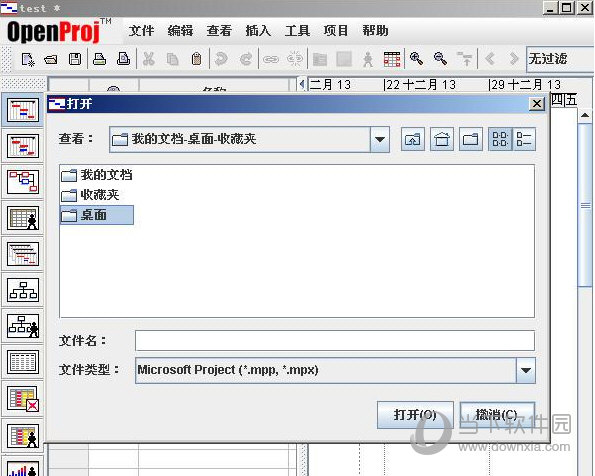Go to home folder in open dialog
595x476 pixels.
click(442, 139)
